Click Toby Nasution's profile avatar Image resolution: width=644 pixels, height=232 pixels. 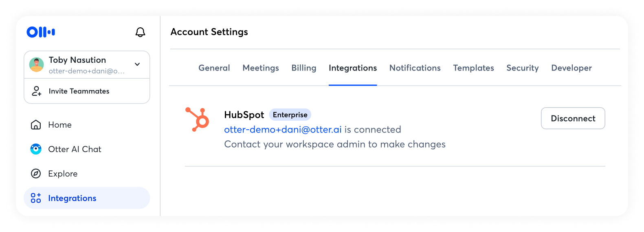pos(37,65)
